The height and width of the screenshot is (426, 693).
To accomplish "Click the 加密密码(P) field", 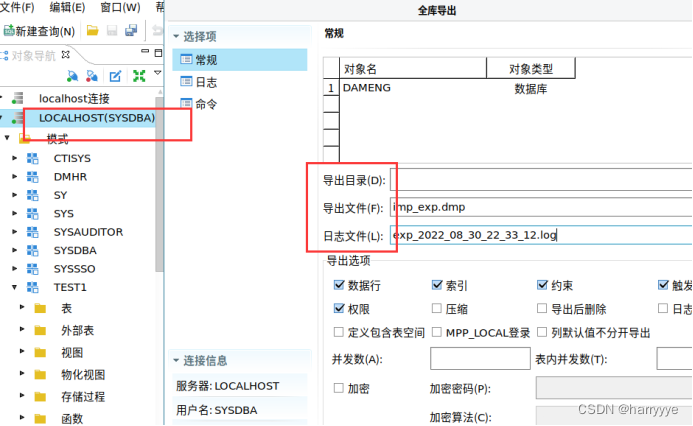I will [x=614, y=388].
